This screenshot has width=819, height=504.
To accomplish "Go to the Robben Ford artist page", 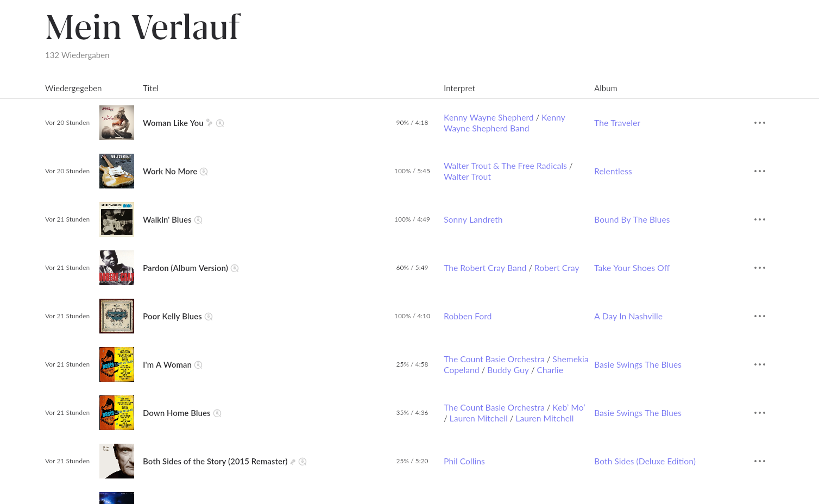I will pos(467,317).
